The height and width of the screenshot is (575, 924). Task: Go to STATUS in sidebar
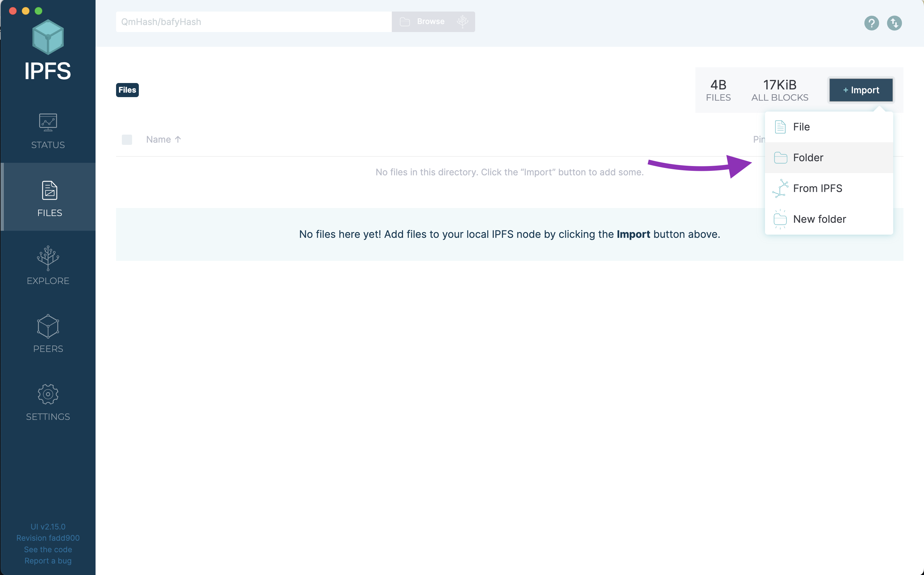click(x=48, y=129)
